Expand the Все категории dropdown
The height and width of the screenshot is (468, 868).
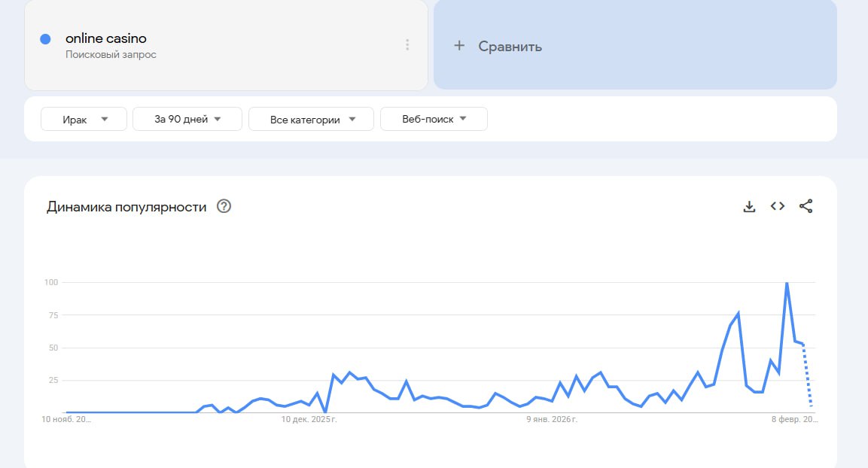pos(311,119)
